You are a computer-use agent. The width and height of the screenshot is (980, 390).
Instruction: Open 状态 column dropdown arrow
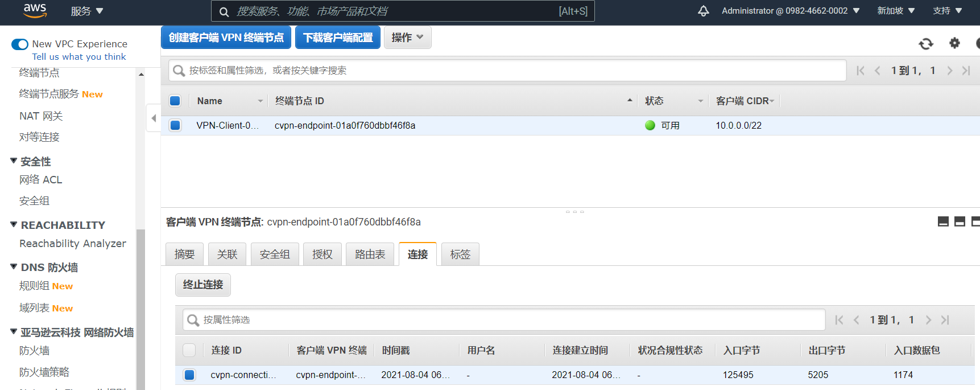701,101
